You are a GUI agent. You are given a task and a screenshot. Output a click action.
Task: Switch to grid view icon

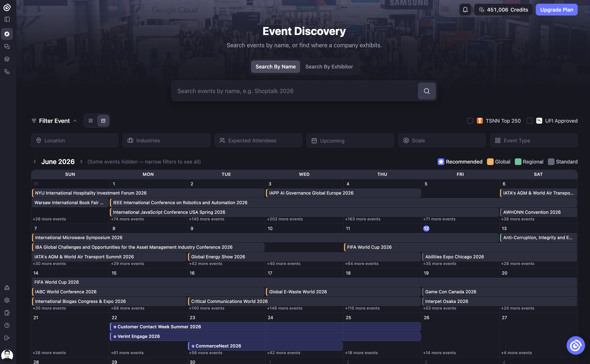click(x=91, y=121)
